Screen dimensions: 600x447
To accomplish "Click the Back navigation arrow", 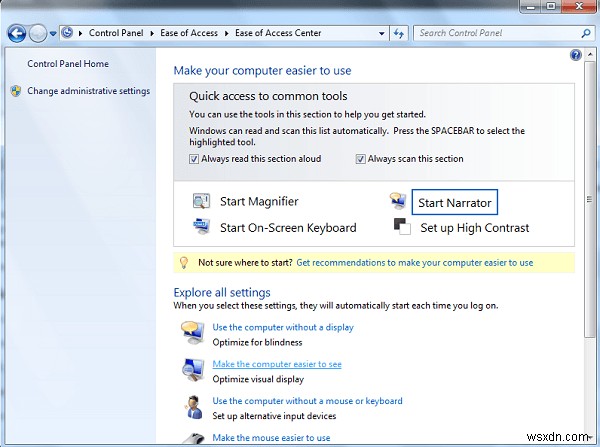I will [16, 34].
